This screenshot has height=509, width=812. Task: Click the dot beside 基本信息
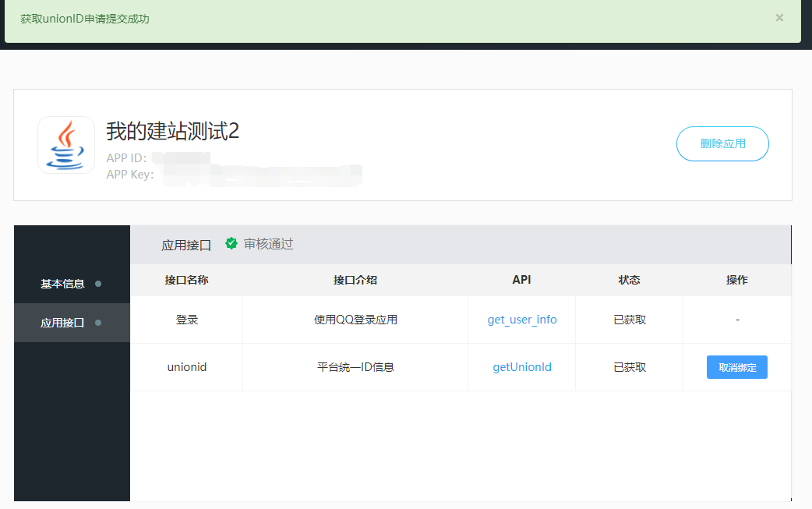98,284
